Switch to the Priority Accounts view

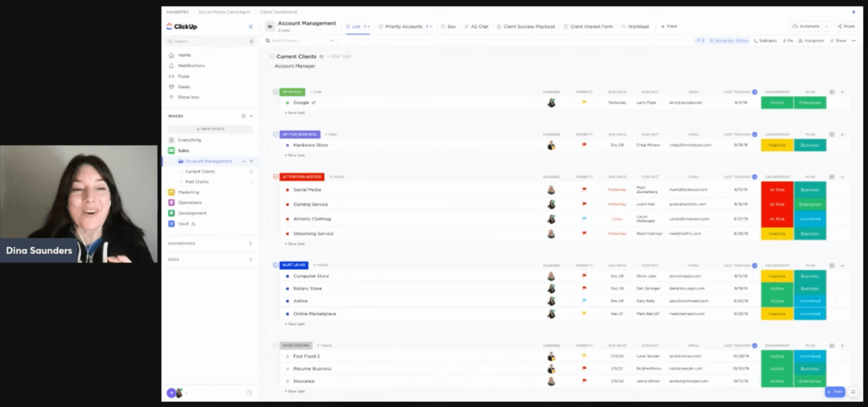(x=403, y=27)
